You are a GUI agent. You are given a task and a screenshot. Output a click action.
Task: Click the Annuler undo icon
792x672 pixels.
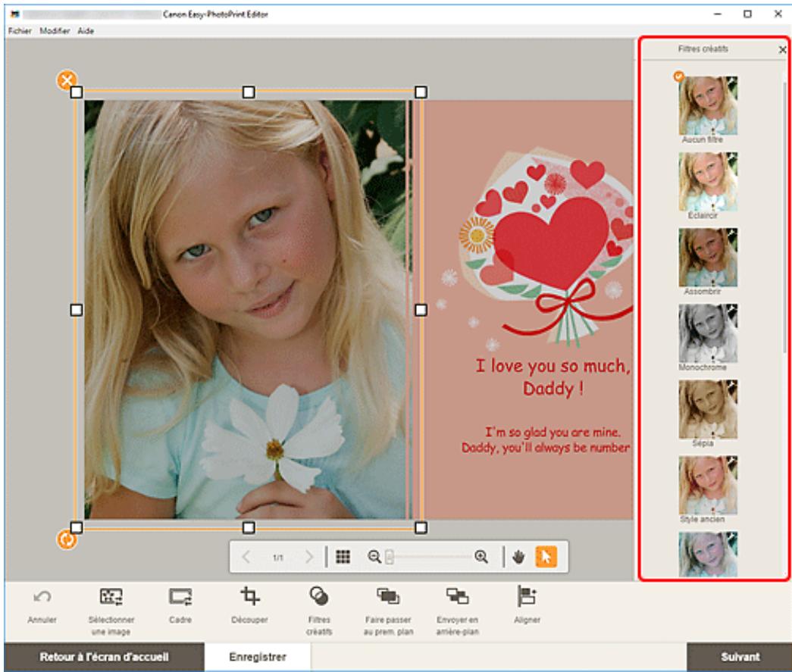(42, 597)
